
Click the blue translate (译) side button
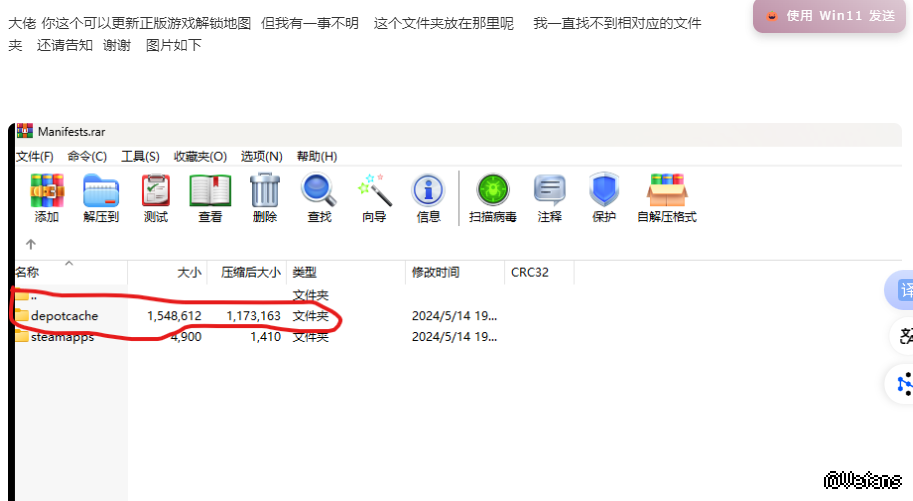click(x=900, y=290)
